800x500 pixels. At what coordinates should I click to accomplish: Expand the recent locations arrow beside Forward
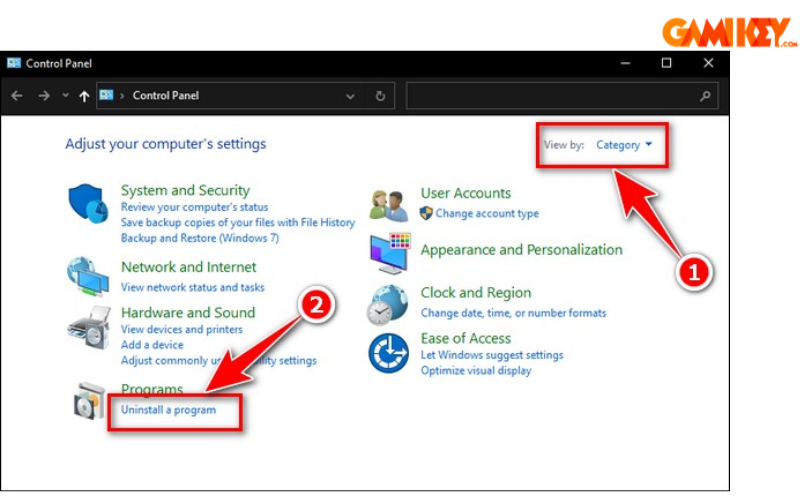[x=66, y=96]
